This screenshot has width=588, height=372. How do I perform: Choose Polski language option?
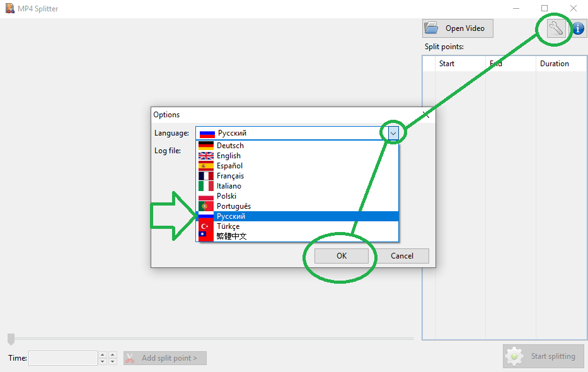226,196
